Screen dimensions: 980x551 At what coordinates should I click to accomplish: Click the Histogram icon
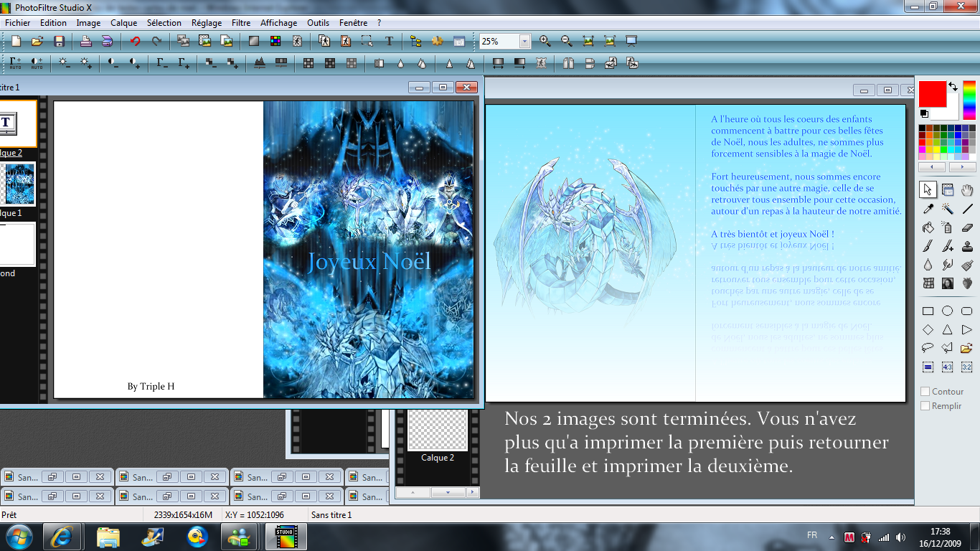click(x=260, y=63)
